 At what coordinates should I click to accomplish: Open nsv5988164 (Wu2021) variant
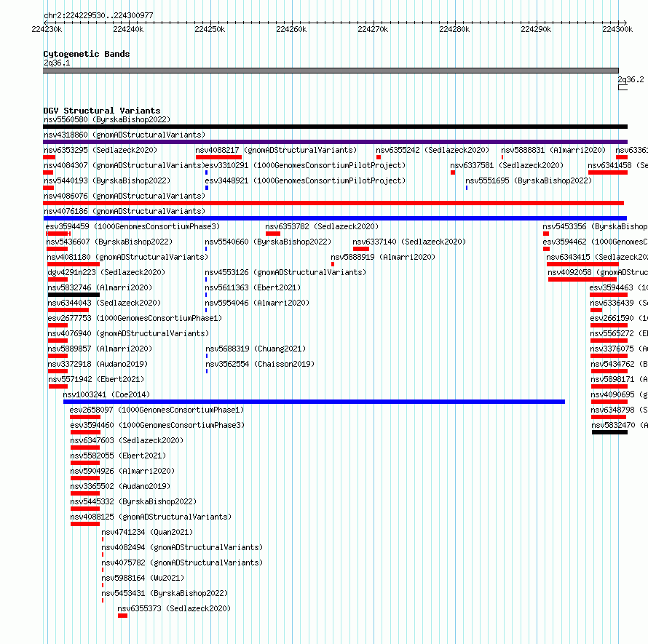click(x=143, y=578)
